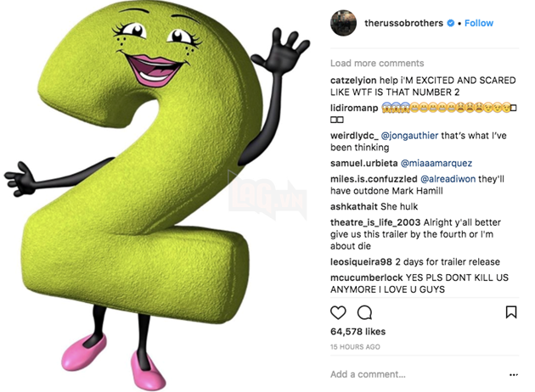This screenshot has width=535, height=392.
Task: View the 64,578 likes list
Action: [x=358, y=332]
